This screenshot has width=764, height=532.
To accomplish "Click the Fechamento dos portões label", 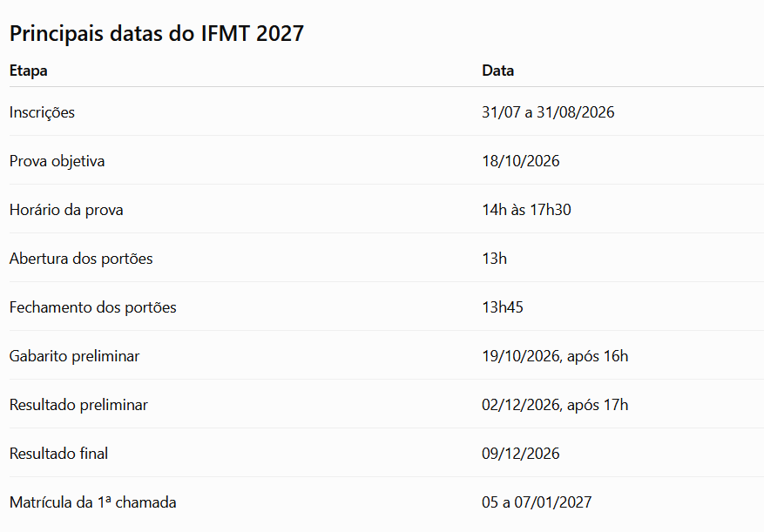I will (x=92, y=307).
